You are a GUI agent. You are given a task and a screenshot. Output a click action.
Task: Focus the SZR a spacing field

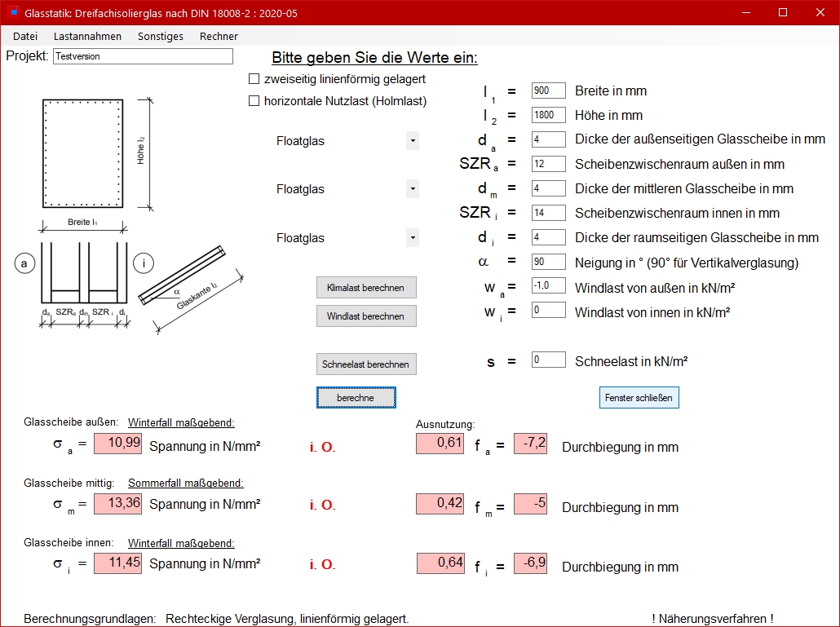click(x=549, y=164)
